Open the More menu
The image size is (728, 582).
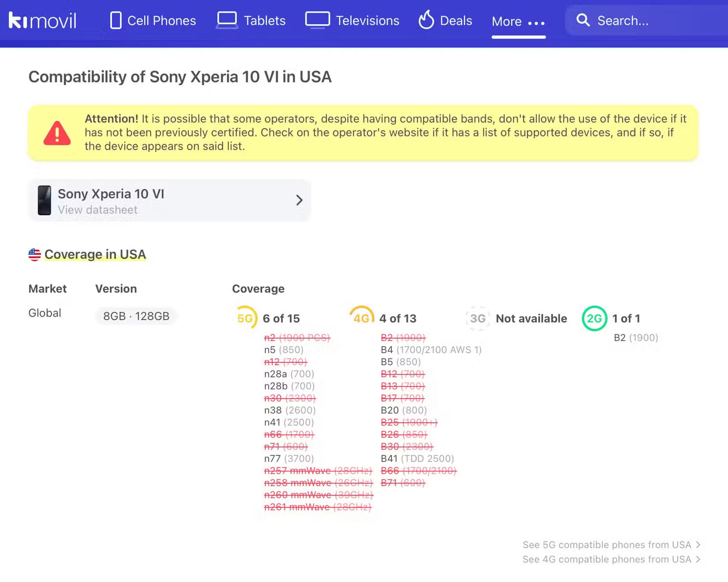point(518,22)
